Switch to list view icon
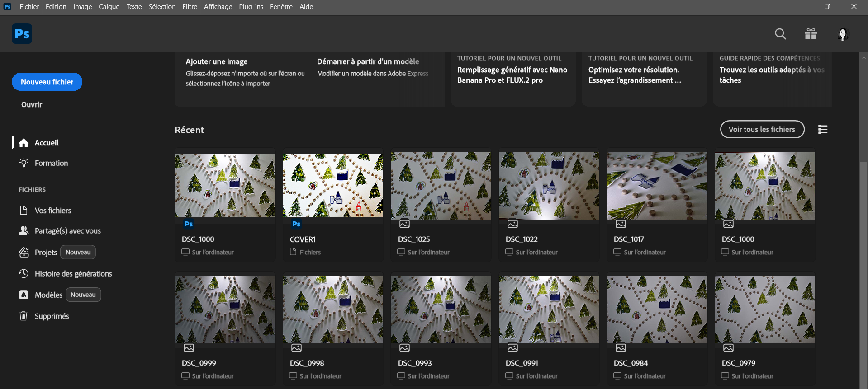 823,130
